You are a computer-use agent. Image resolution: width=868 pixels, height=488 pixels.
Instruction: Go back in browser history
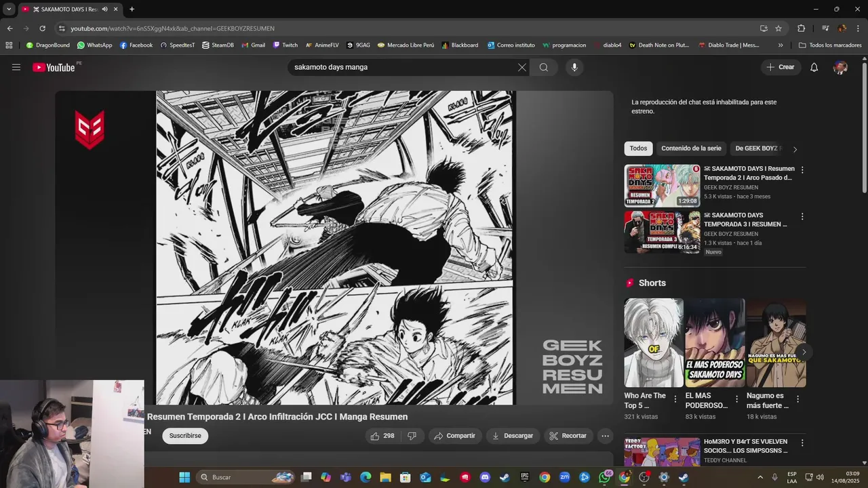[9, 28]
